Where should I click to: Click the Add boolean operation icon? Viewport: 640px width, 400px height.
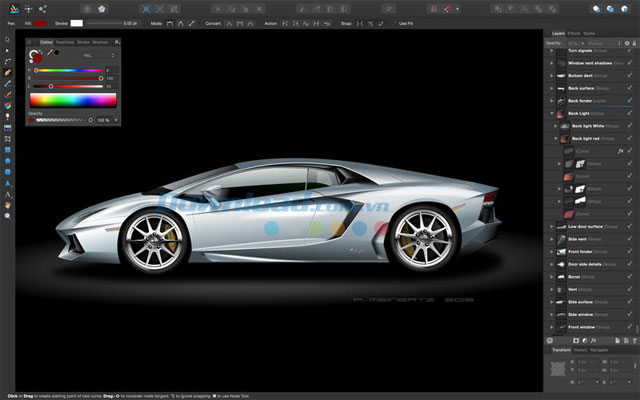click(498, 9)
